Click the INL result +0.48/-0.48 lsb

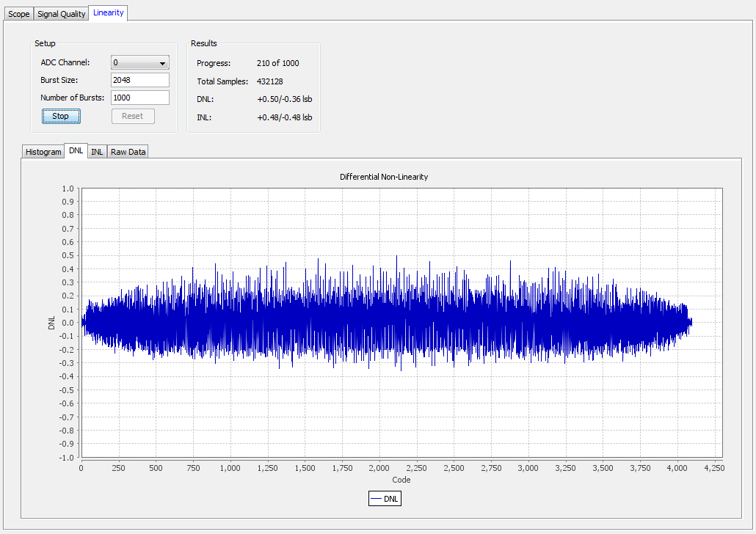coord(284,117)
